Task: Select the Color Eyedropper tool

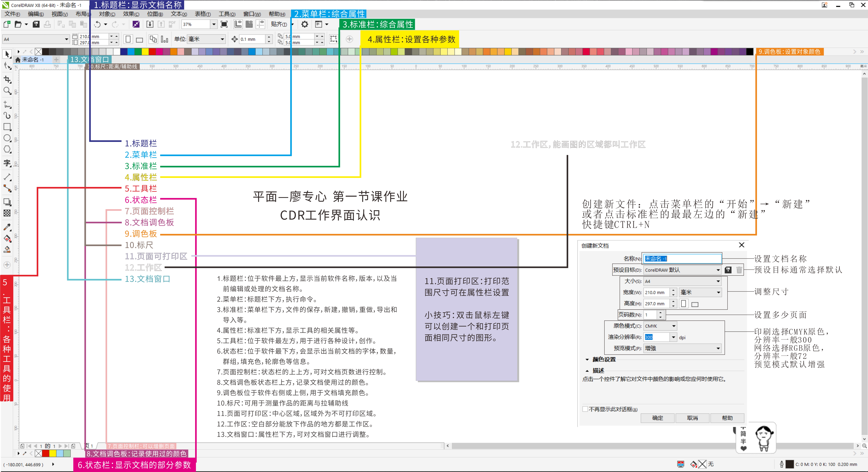Action: click(x=7, y=227)
